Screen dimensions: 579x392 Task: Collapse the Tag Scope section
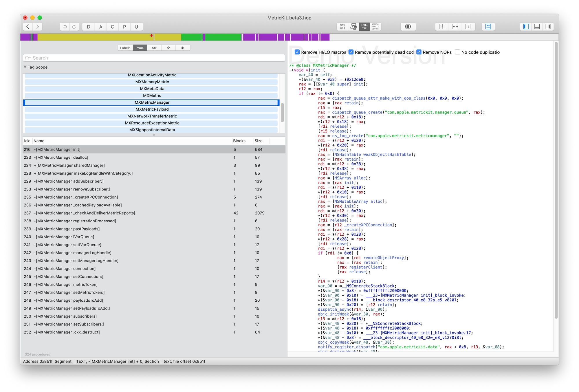(x=25, y=67)
